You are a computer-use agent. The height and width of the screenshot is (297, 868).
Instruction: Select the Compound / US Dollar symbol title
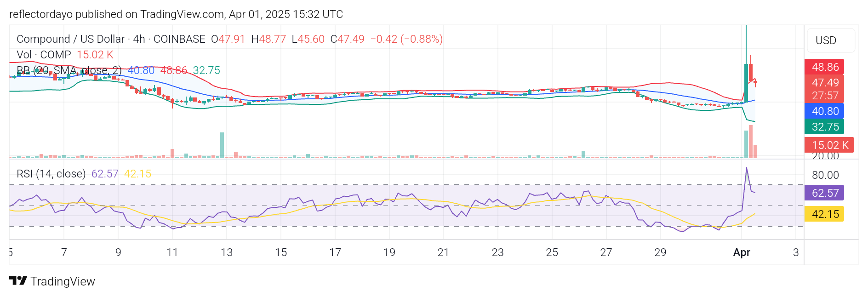tap(71, 39)
